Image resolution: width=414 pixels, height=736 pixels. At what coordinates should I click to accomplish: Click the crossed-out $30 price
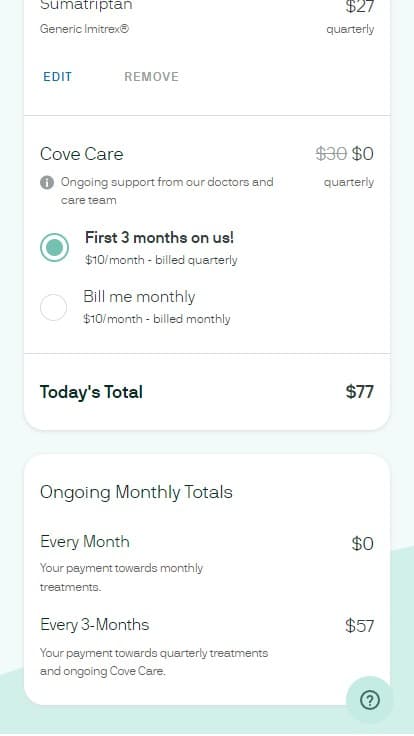(331, 153)
